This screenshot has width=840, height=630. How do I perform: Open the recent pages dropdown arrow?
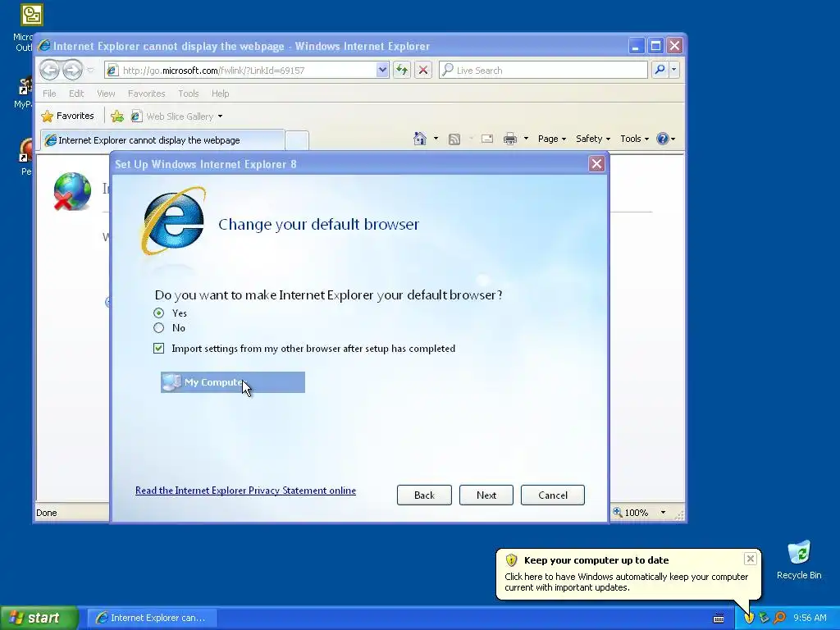click(x=90, y=71)
